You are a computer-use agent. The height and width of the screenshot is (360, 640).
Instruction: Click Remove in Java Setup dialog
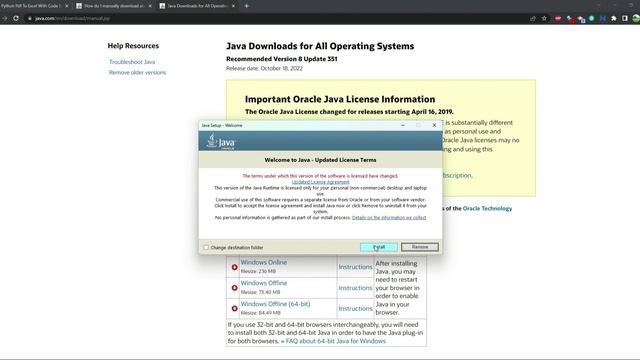point(420,247)
